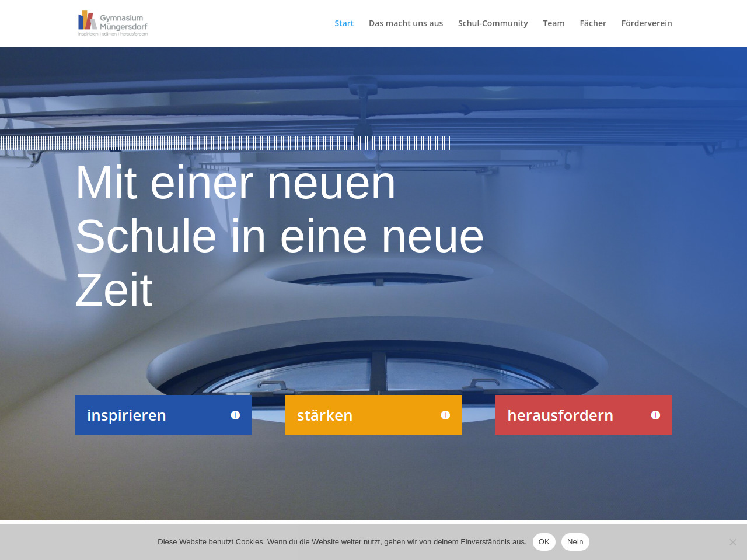Click the plus icon on herausfordern
This screenshot has width=747, height=560.
tap(655, 415)
